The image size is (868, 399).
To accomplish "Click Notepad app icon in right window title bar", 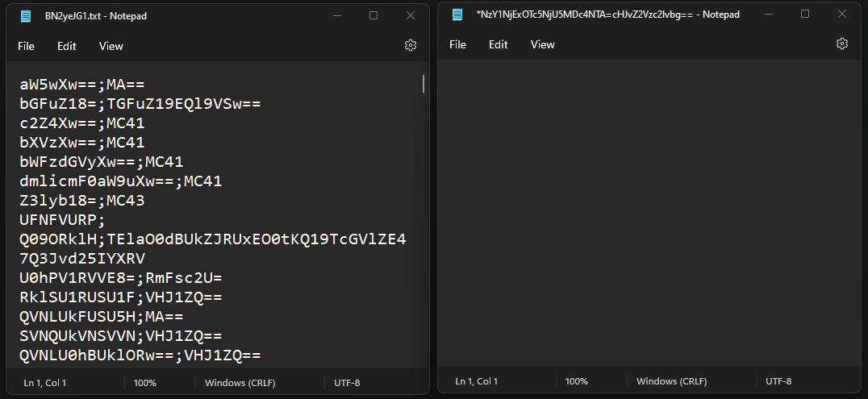I will [457, 15].
